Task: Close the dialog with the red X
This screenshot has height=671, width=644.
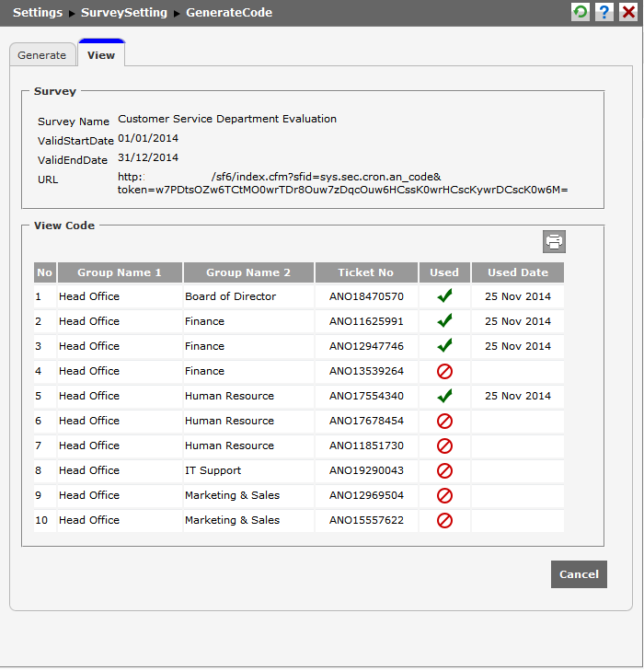Action: click(628, 13)
